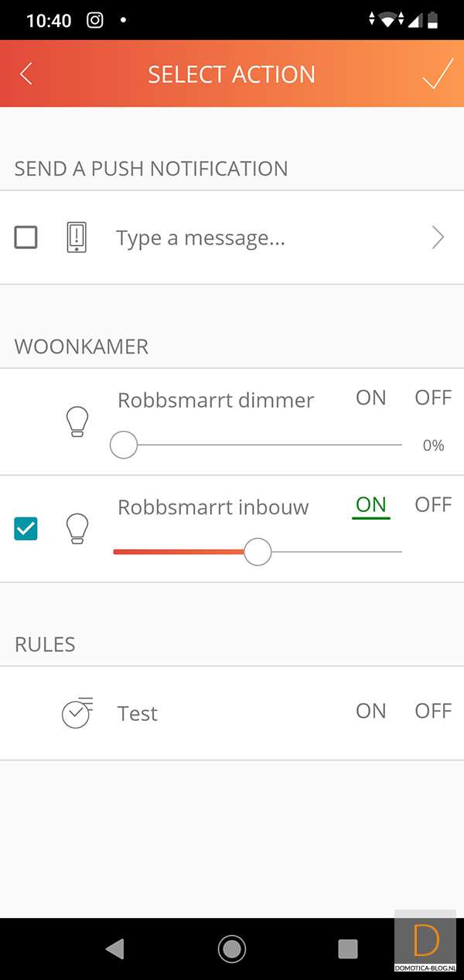
Task: Open push message details chevron
Action: 438,237
